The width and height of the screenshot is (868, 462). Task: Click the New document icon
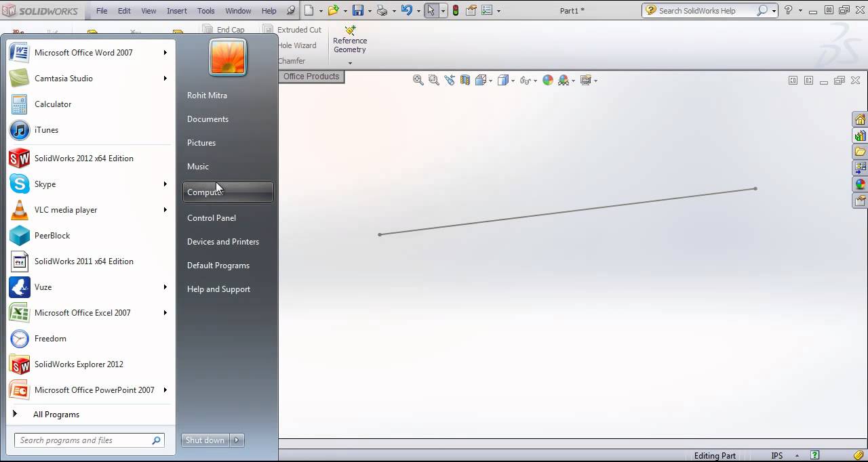coord(309,10)
